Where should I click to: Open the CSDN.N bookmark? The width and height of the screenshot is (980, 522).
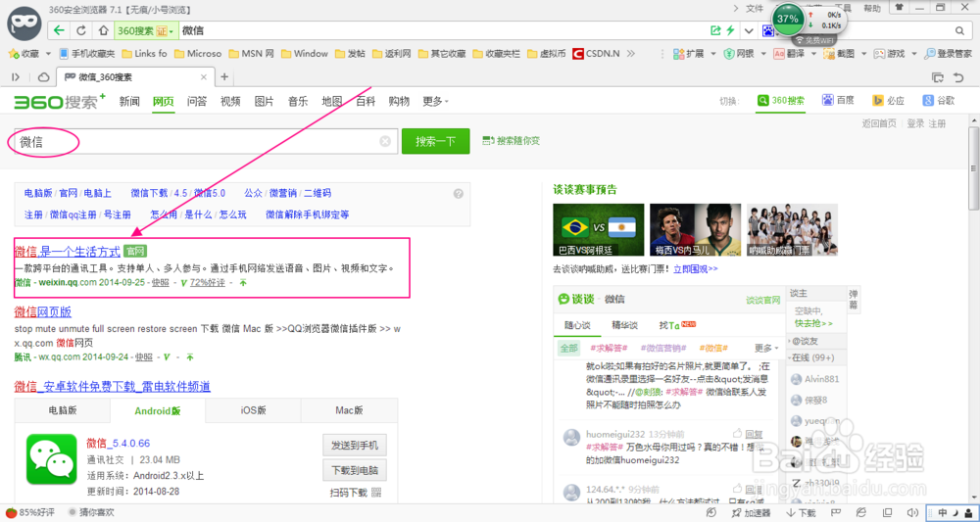[x=596, y=54]
